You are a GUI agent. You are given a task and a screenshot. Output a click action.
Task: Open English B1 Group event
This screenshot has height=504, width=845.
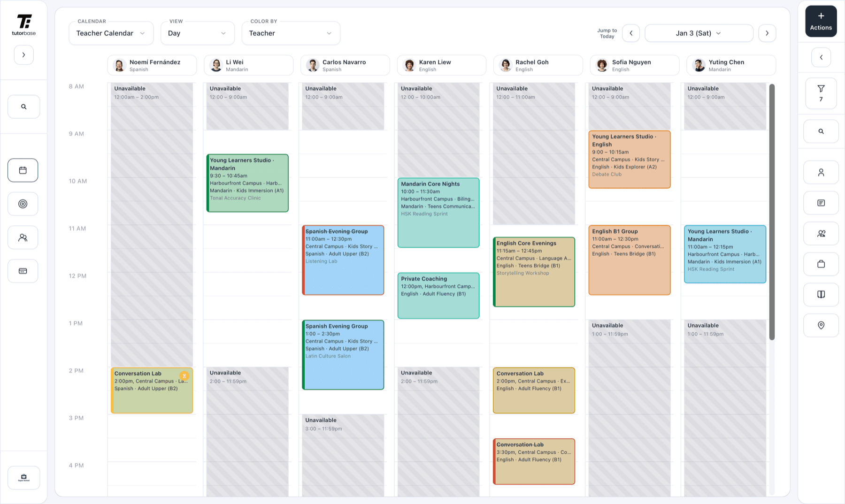click(630, 260)
